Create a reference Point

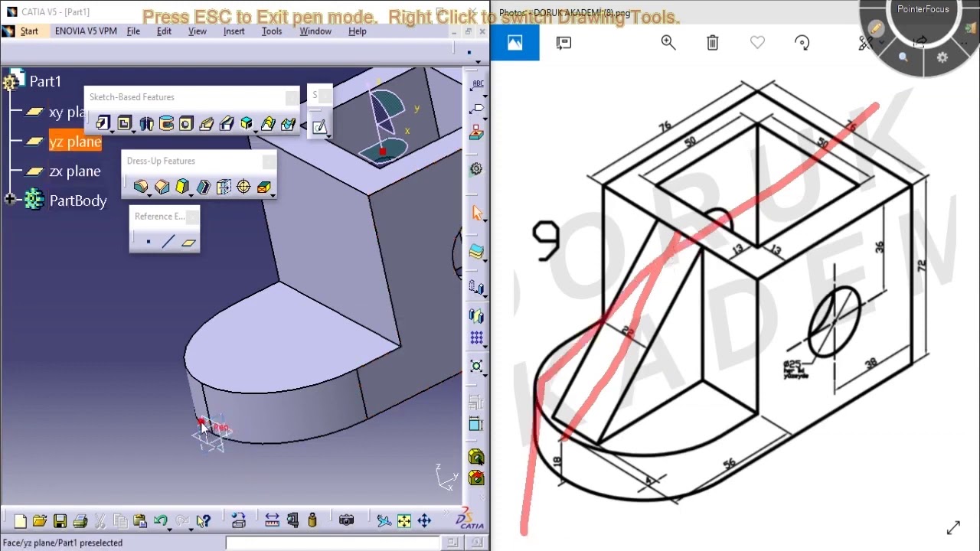coord(148,242)
